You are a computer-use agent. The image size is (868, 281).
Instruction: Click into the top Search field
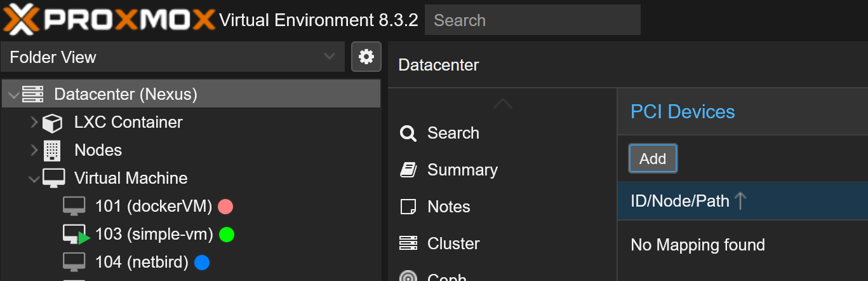pyautogui.click(x=532, y=20)
